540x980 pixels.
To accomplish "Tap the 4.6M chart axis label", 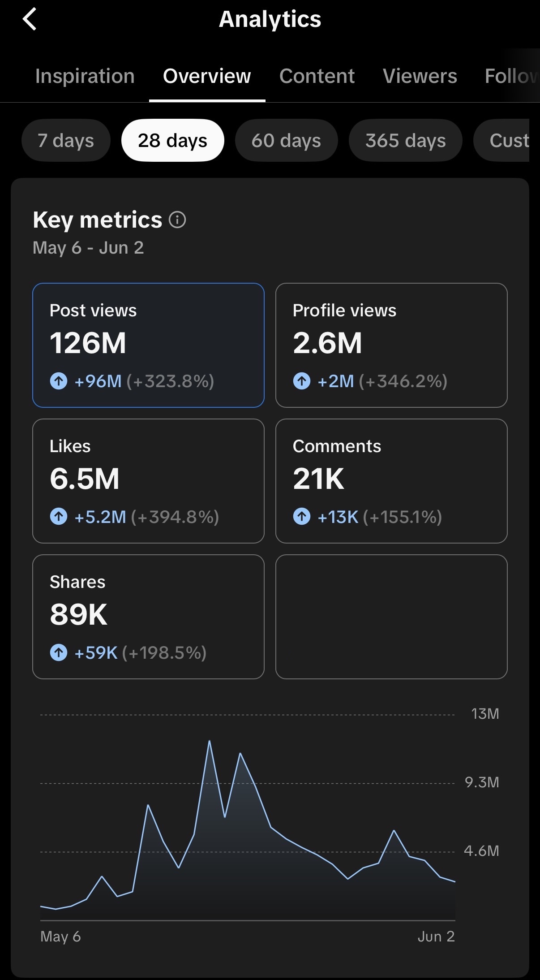I will click(x=481, y=851).
